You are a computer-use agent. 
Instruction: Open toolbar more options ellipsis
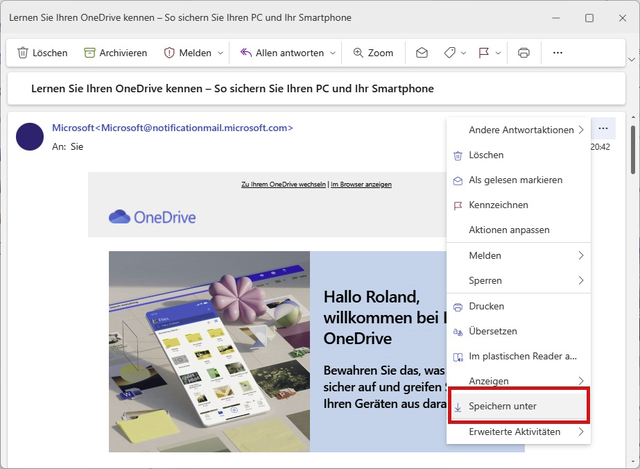coord(558,53)
